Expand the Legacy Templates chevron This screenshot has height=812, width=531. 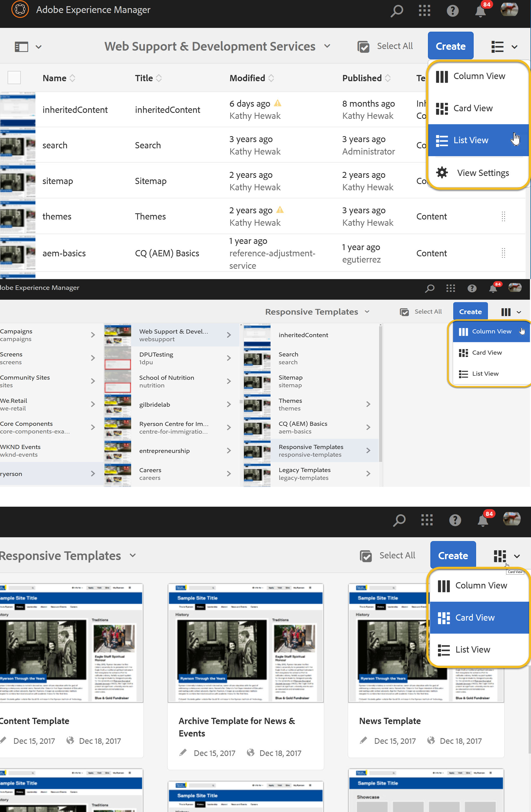pos(368,474)
